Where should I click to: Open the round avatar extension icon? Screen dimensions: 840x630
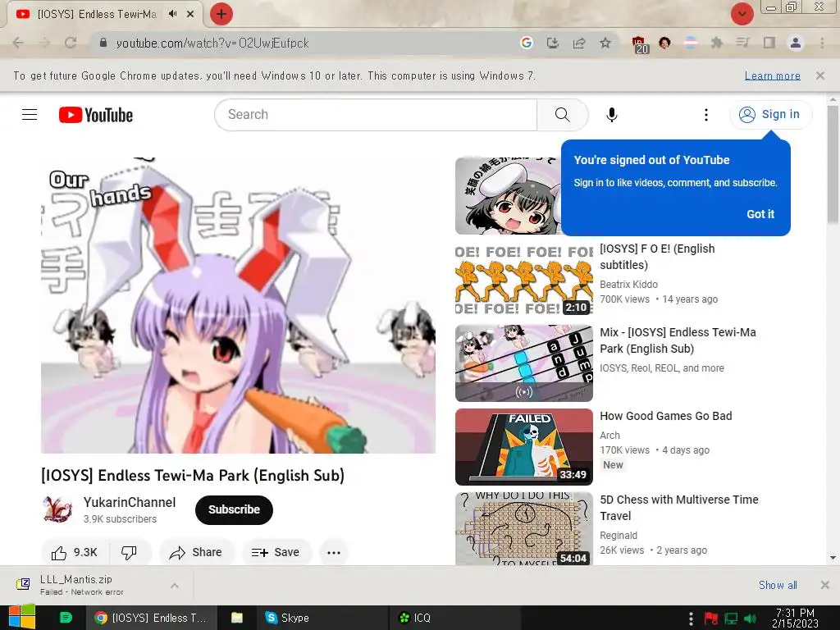(664, 43)
